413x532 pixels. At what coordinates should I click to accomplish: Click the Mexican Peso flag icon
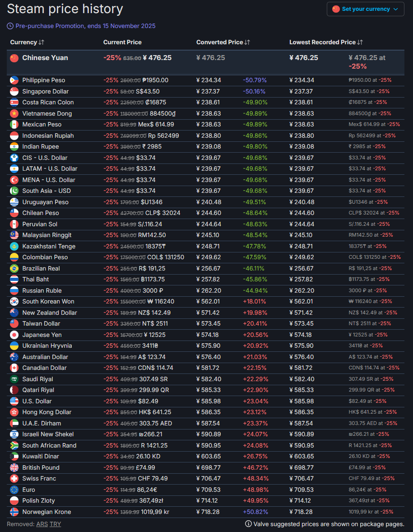point(14,125)
